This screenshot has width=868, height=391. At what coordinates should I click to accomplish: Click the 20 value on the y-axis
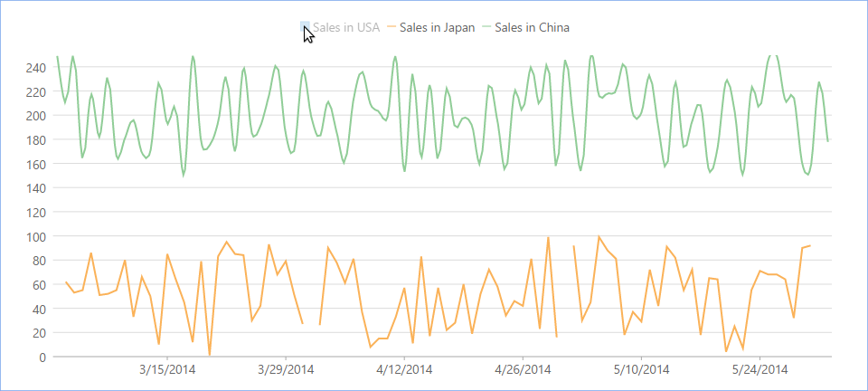click(x=38, y=333)
